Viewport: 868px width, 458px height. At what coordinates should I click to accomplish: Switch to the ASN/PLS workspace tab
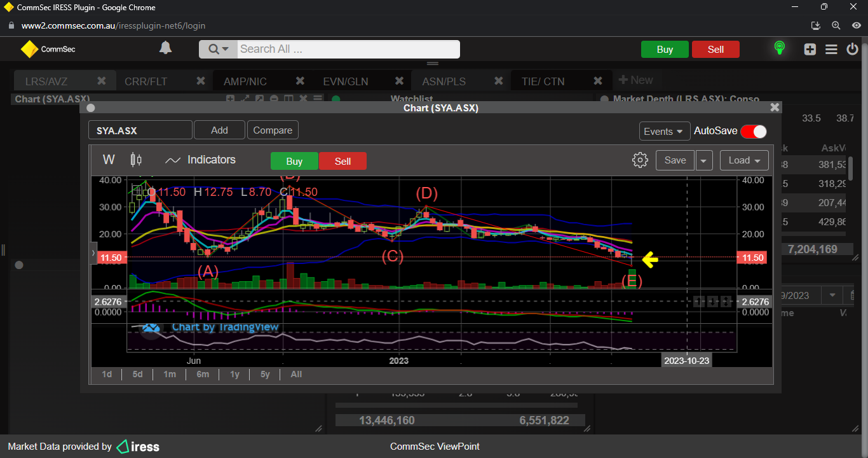click(444, 81)
